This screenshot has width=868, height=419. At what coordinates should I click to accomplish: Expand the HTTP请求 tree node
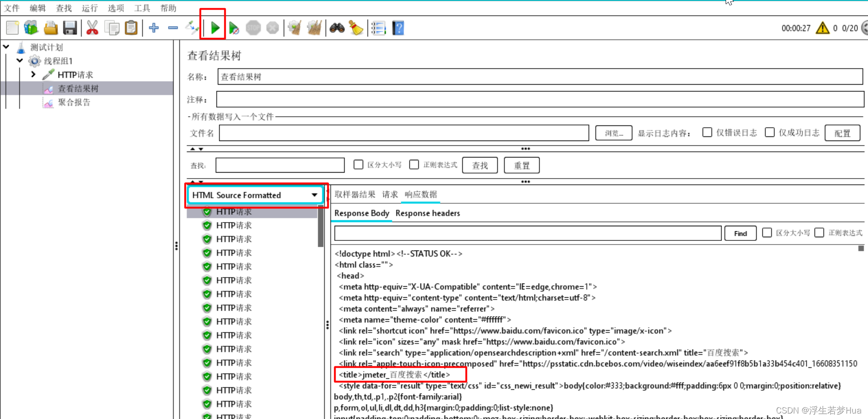[33, 74]
